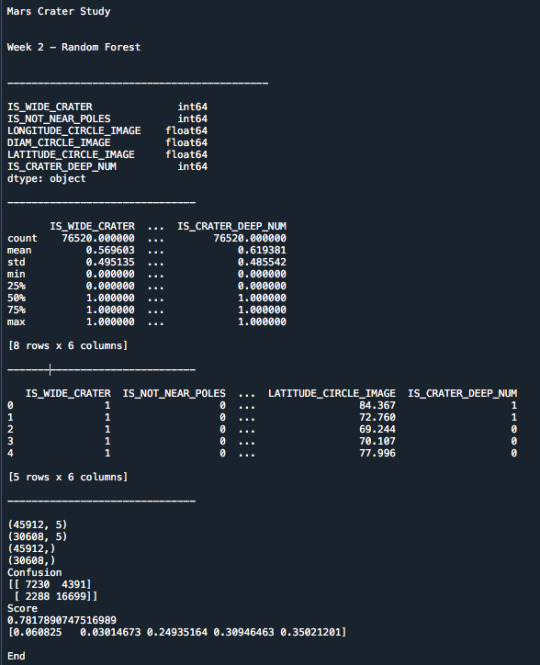Select feature importance 0.24935164
540x665 pixels.
click(177, 632)
